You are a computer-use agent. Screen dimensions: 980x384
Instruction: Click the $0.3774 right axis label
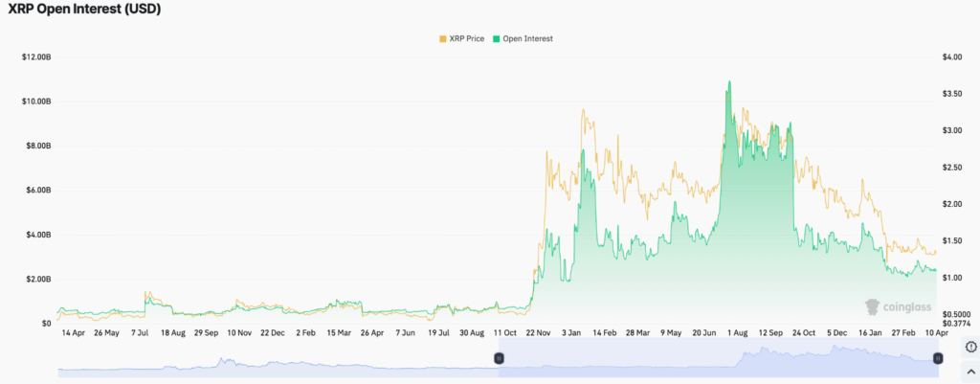point(956,324)
